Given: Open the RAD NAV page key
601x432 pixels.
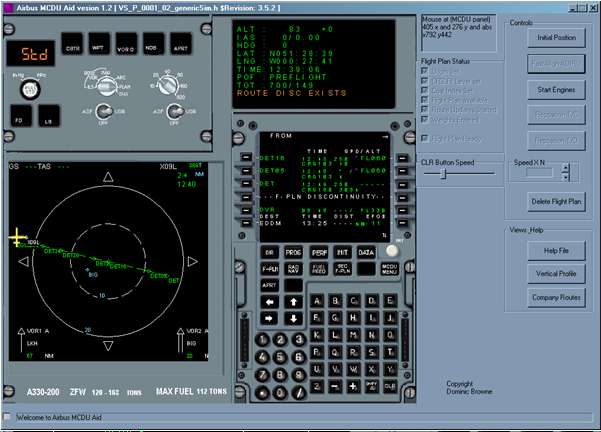Looking at the screenshot, I should (x=293, y=269).
